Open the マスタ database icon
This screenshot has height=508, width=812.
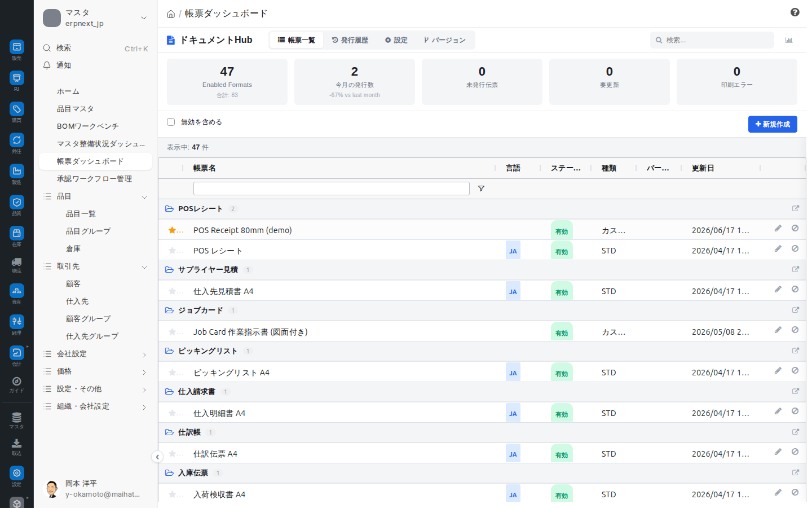[x=16, y=418]
